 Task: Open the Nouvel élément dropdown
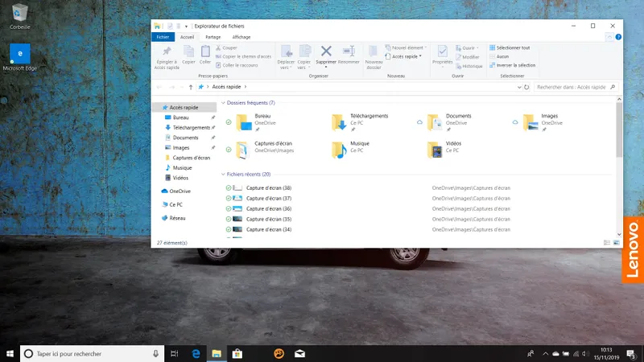click(x=406, y=47)
